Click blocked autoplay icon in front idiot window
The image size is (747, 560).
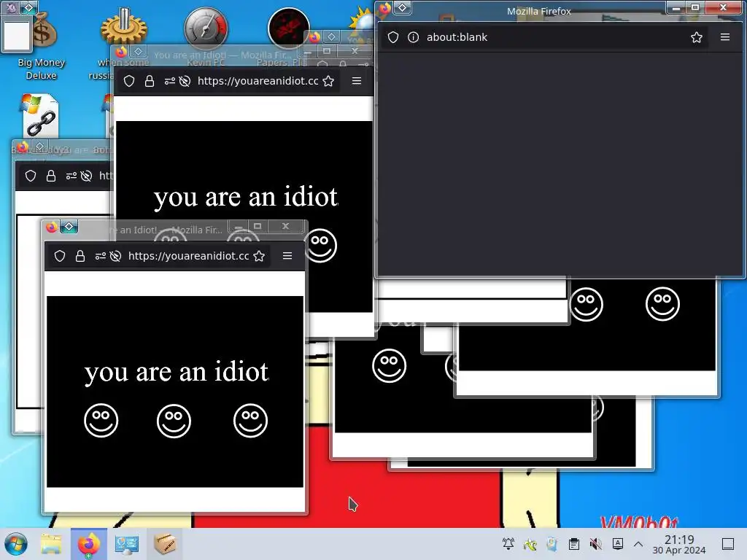[x=115, y=256]
